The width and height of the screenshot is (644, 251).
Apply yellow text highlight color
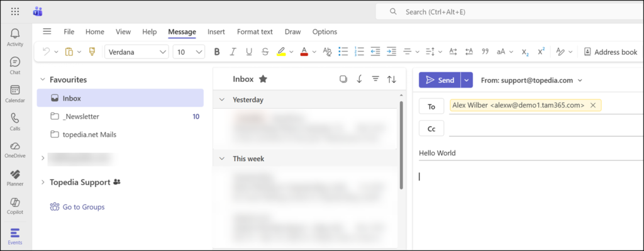(x=281, y=52)
